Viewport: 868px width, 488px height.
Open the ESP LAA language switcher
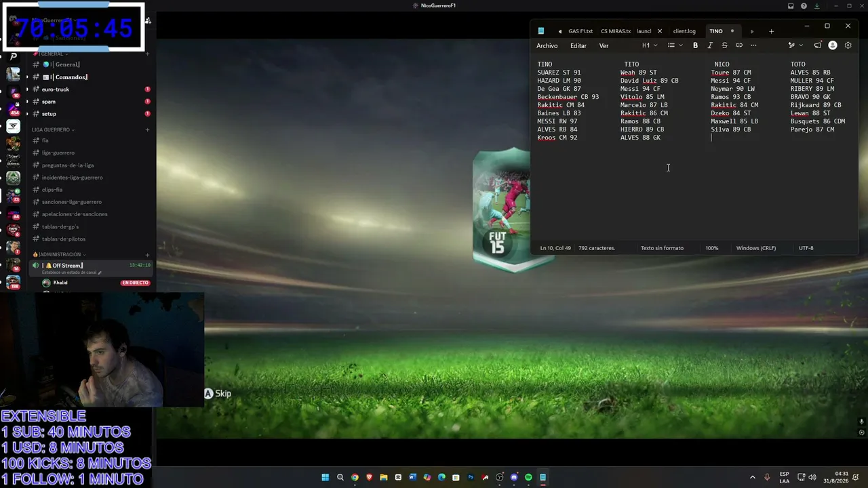tap(785, 477)
